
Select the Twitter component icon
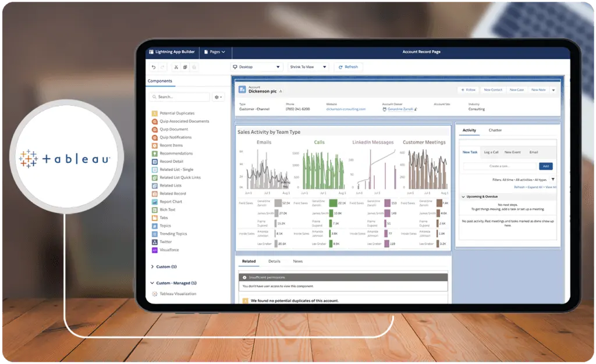tap(155, 242)
